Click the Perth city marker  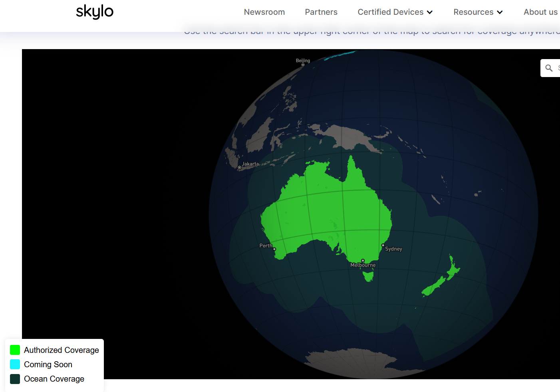pos(274,249)
